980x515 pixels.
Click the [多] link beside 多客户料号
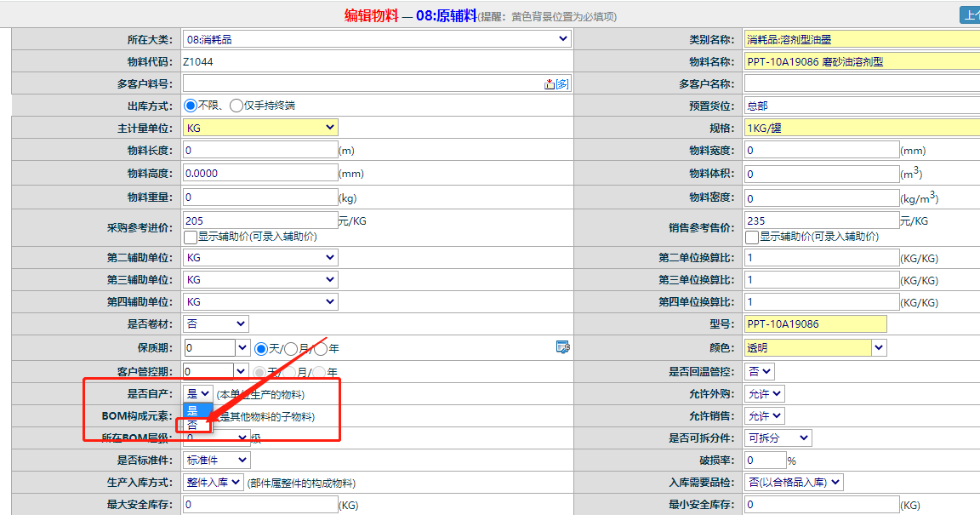coord(562,83)
